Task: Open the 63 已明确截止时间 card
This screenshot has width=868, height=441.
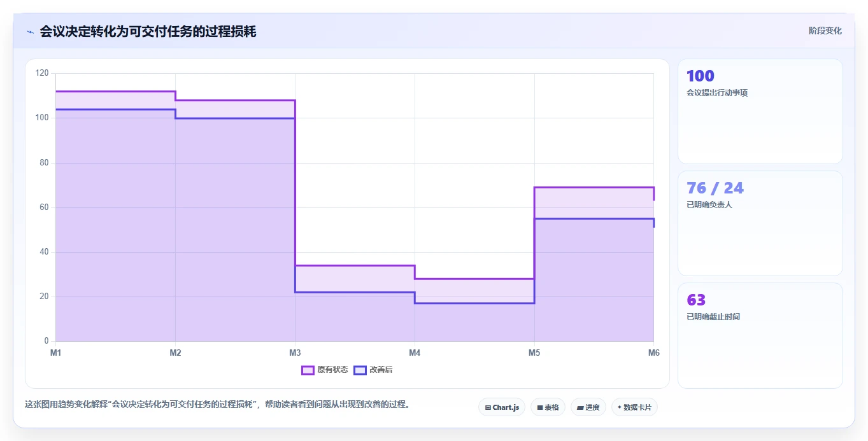Action: (x=760, y=335)
